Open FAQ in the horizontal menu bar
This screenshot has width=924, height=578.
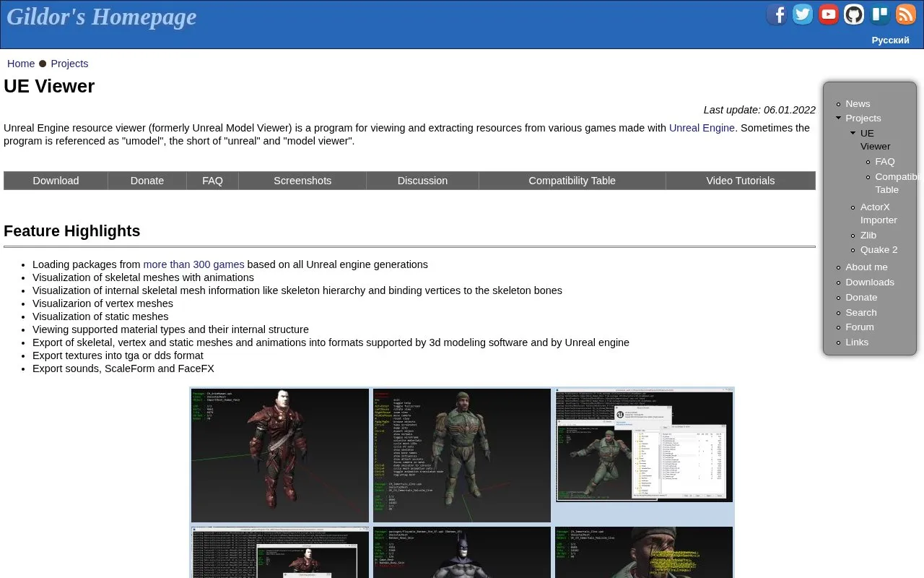tap(212, 181)
